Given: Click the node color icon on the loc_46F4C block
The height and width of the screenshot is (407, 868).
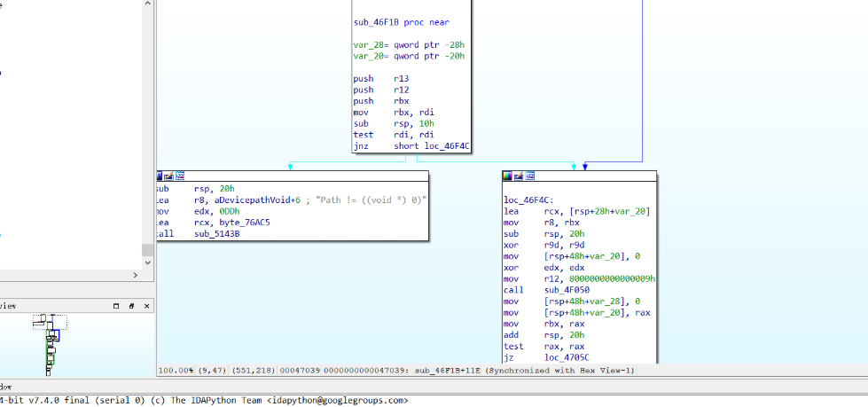Looking at the screenshot, I should tap(508, 176).
